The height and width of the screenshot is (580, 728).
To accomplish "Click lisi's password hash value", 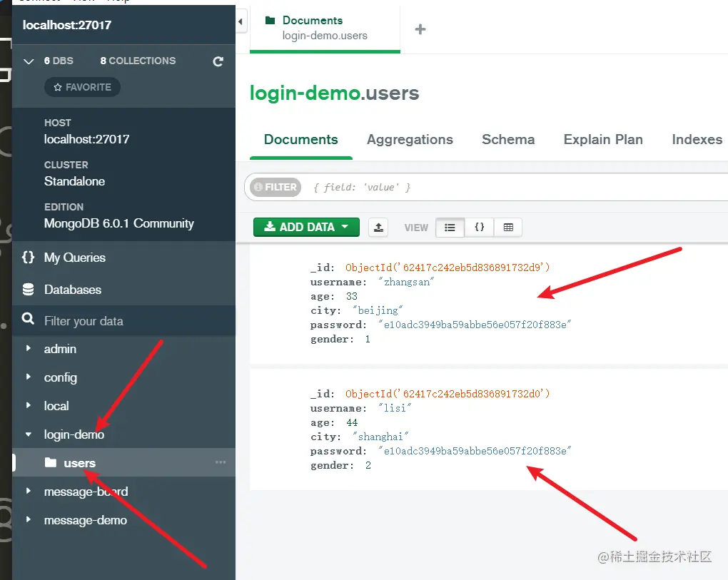I will tap(475, 451).
